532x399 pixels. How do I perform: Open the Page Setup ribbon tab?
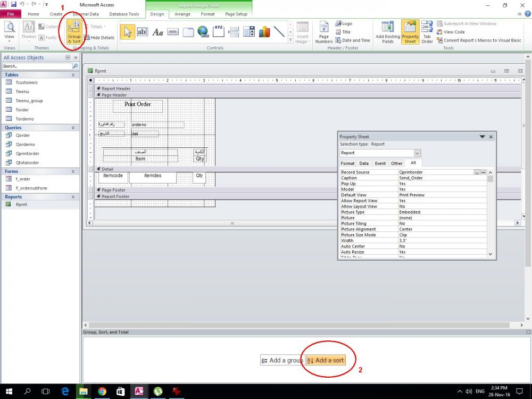[236, 14]
